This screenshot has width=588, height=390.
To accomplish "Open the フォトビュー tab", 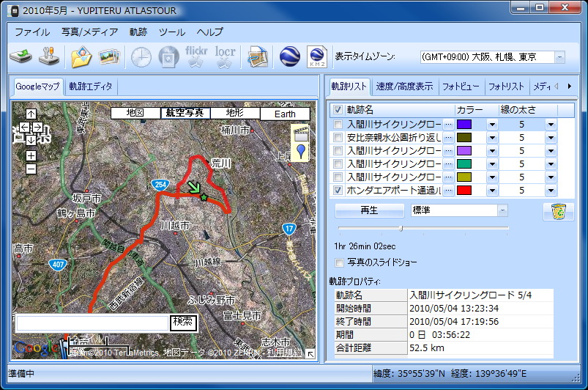I will [x=461, y=87].
